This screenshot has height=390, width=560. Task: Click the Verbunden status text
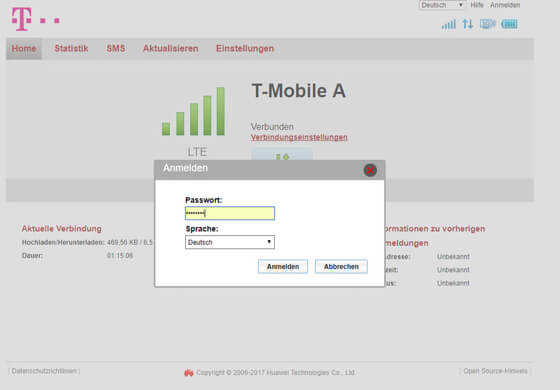click(272, 127)
